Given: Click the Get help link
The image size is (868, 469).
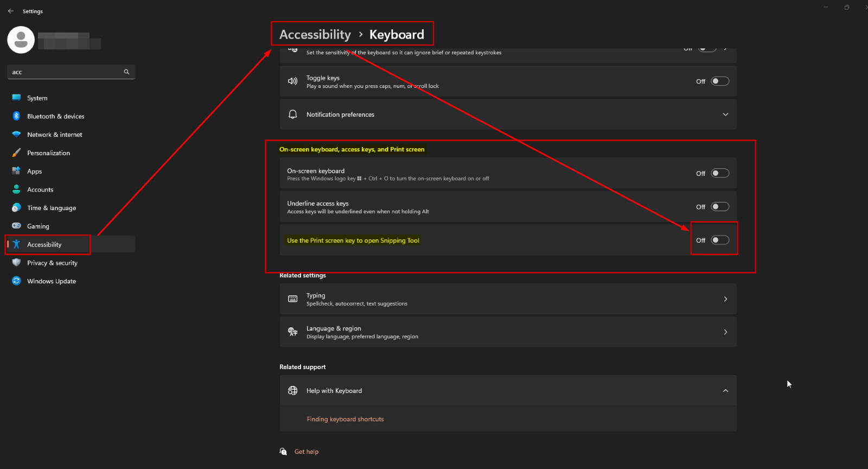Looking at the screenshot, I should pos(307,452).
